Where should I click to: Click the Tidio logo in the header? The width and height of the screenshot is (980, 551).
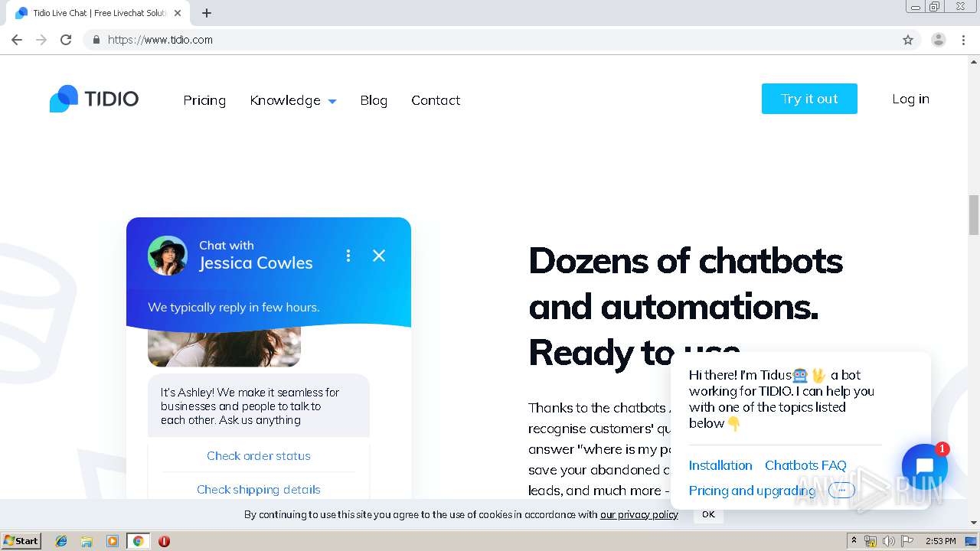pyautogui.click(x=94, y=99)
